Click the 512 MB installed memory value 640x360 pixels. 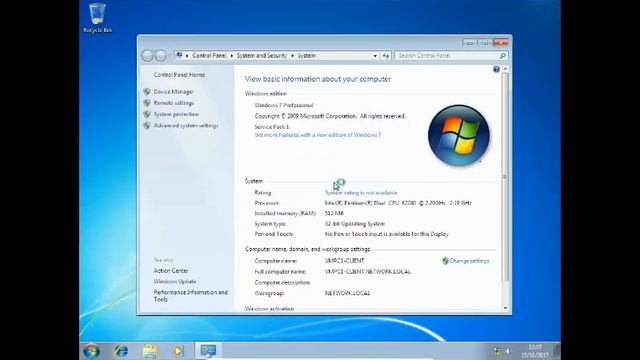[x=334, y=213]
